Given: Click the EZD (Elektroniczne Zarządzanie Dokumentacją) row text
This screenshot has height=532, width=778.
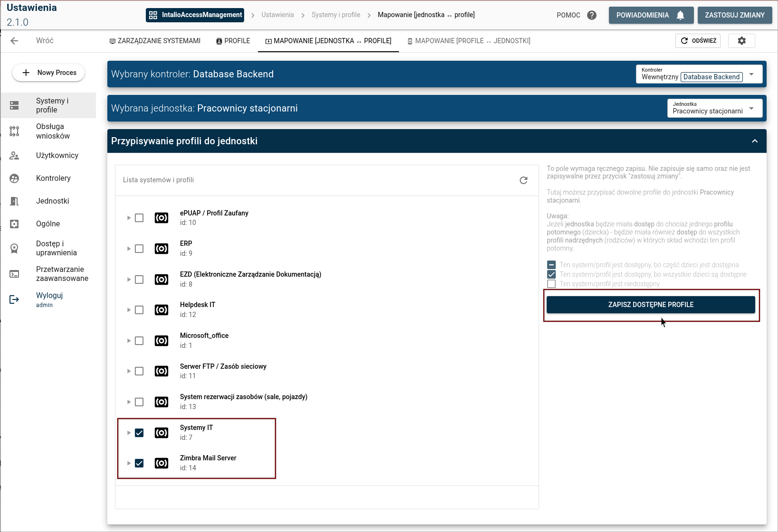Looking at the screenshot, I should [x=250, y=274].
